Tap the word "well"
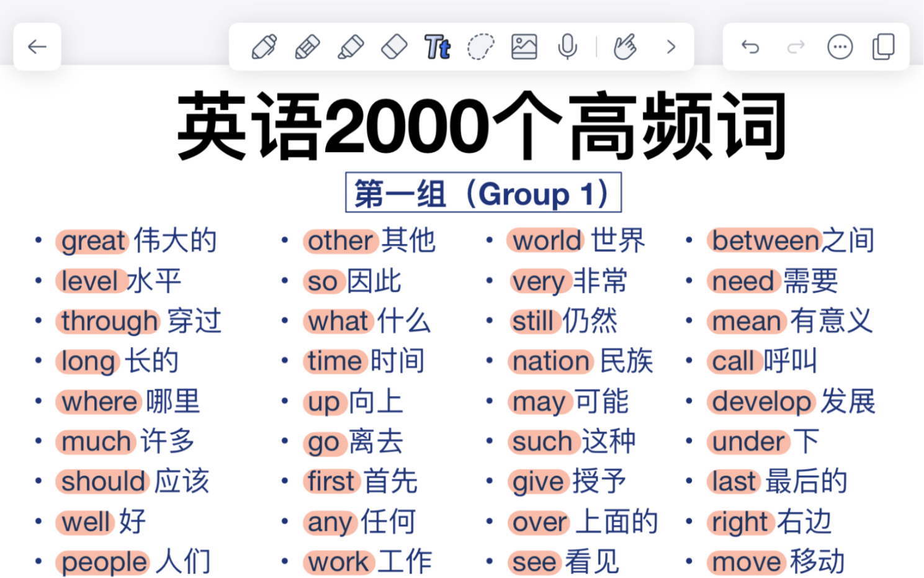Screen dimensions: 924x578 86,522
